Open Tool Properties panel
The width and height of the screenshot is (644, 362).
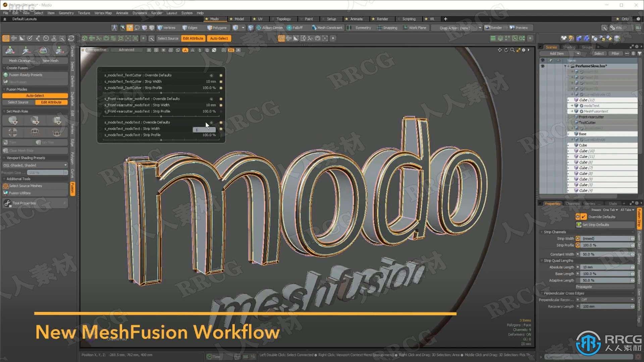pos(35,203)
